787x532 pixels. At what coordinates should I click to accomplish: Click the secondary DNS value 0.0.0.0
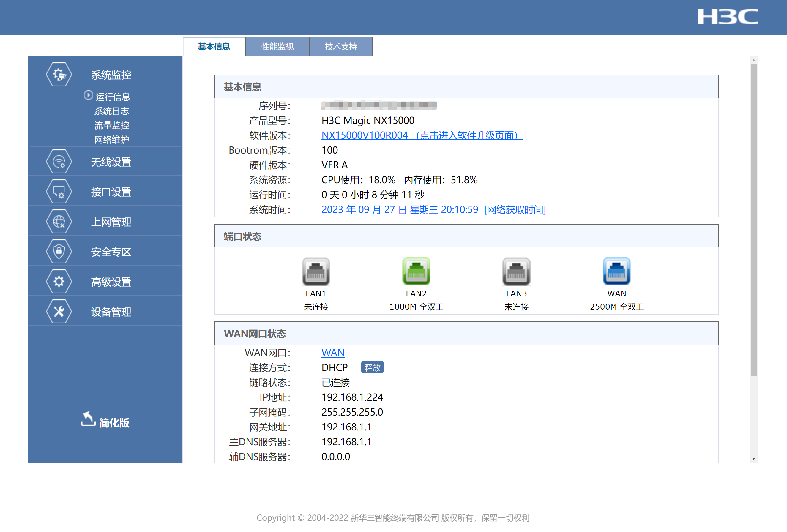click(336, 457)
